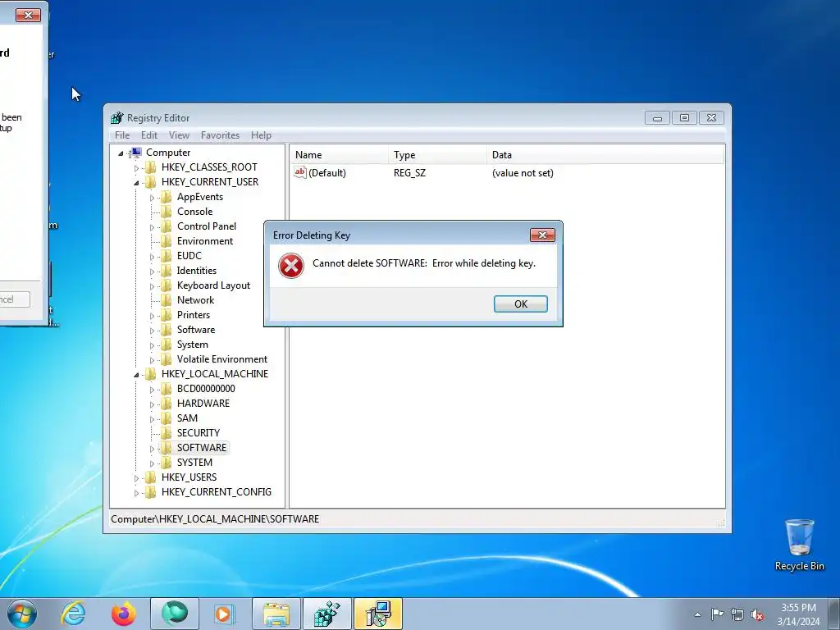Click OK in Error Deleting Key dialog
The width and height of the screenshot is (840, 630).
click(x=520, y=304)
